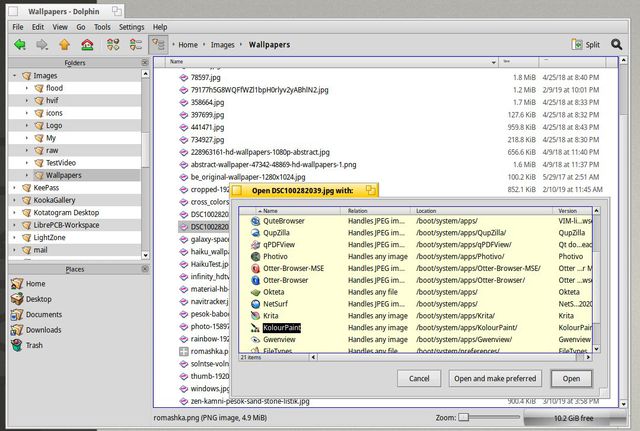640x431 pixels.
Task: Expand the KeePass folder node
Action: 15,188
